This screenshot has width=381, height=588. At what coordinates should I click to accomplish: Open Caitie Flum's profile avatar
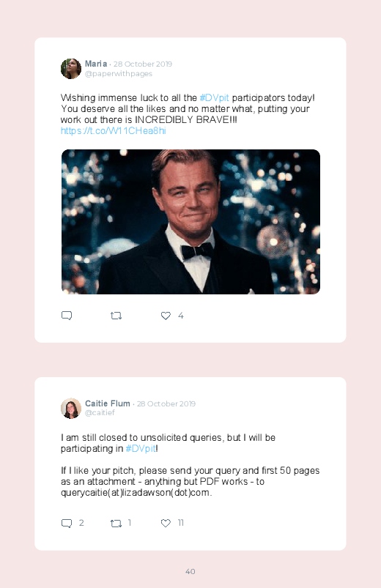click(71, 409)
